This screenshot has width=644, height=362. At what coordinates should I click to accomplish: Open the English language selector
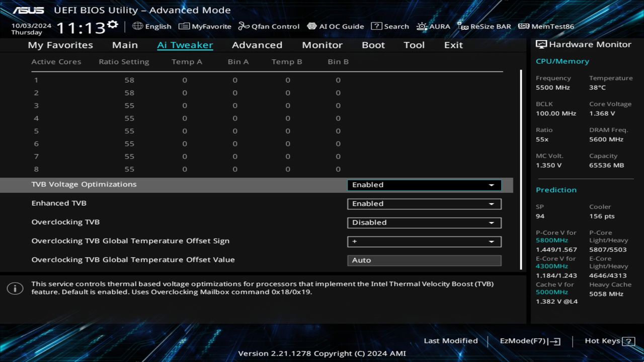pos(152,26)
